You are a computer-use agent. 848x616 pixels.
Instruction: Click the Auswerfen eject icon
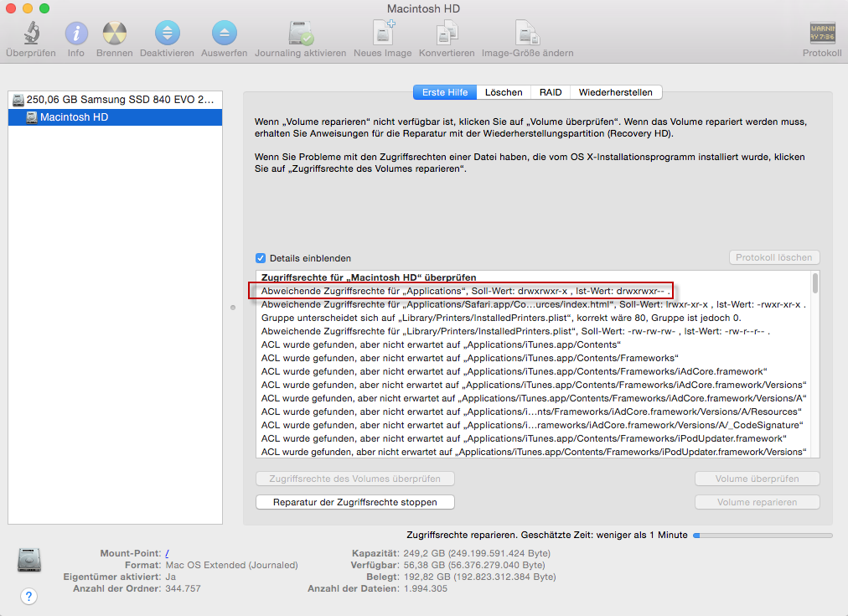224,33
